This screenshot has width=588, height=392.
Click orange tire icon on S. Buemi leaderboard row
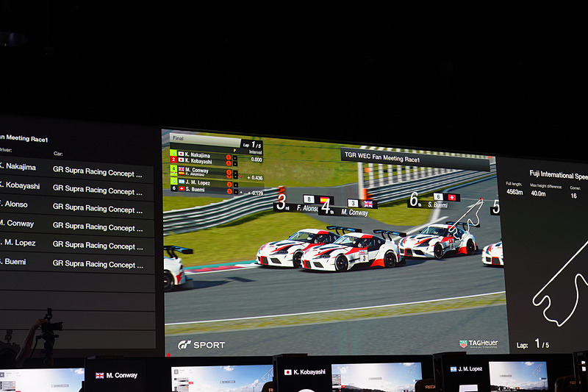[229, 191]
